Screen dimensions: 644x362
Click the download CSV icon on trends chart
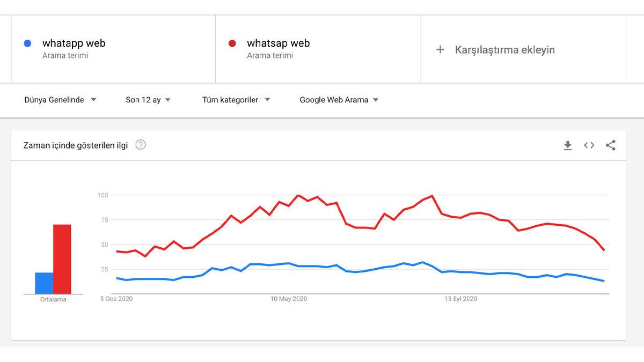click(x=568, y=145)
